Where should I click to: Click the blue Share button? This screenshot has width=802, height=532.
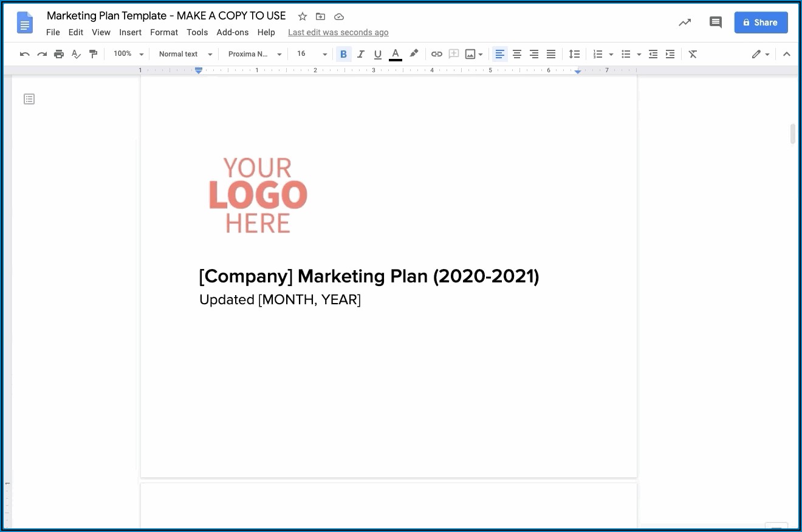pyautogui.click(x=761, y=22)
